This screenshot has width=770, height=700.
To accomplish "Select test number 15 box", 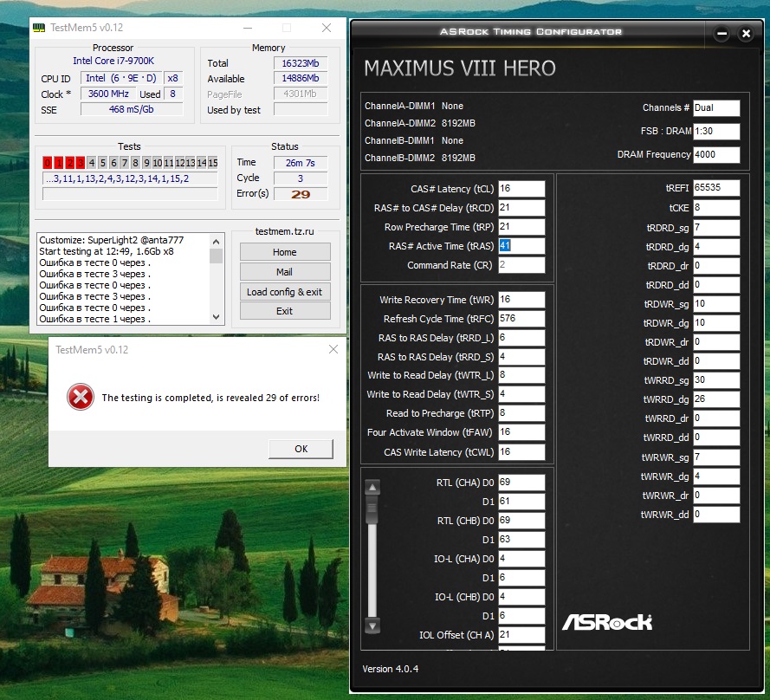I will click(x=212, y=163).
